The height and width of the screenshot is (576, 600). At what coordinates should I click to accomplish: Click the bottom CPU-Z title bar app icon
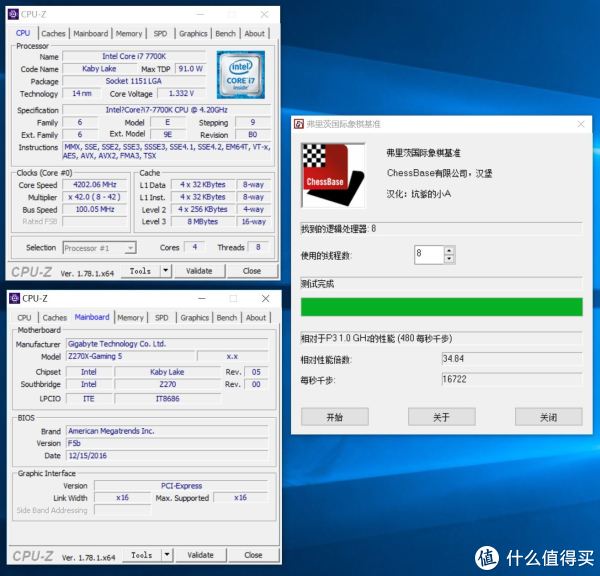[15, 299]
